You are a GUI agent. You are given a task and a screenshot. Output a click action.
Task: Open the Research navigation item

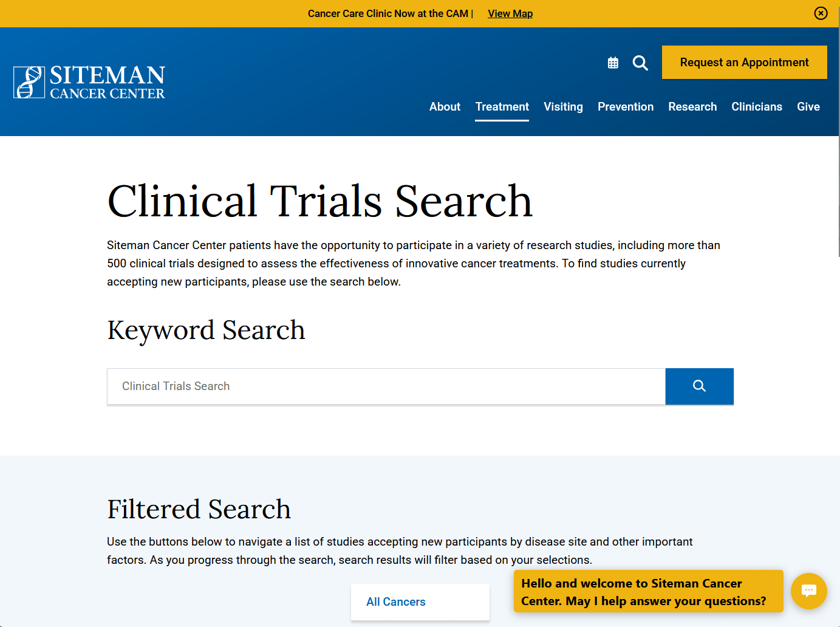coord(692,107)
